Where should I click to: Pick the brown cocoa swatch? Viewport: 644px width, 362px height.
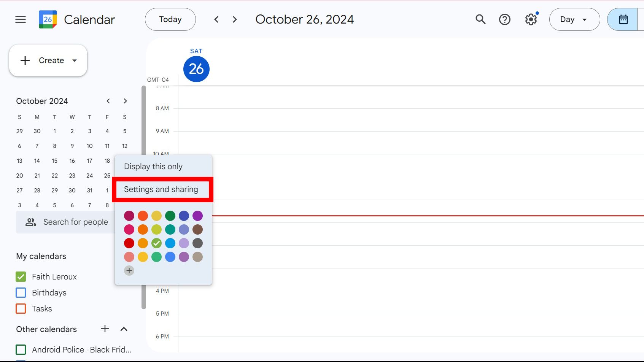[197, 229]
